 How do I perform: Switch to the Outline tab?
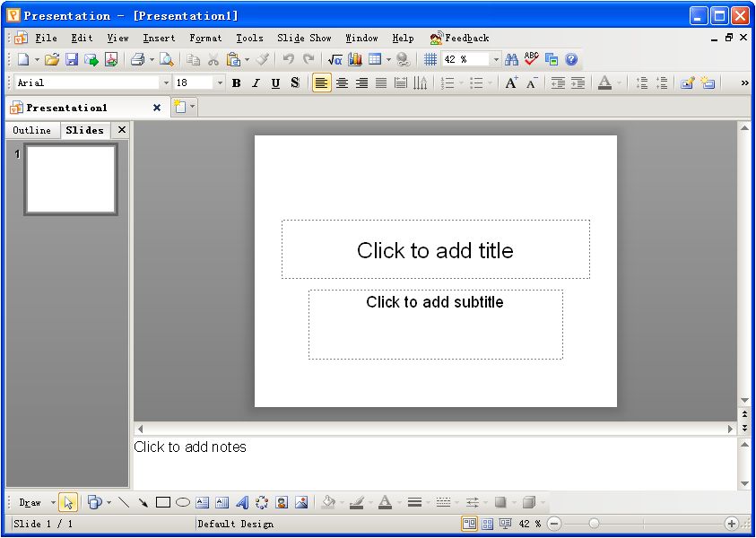point(31,130)
